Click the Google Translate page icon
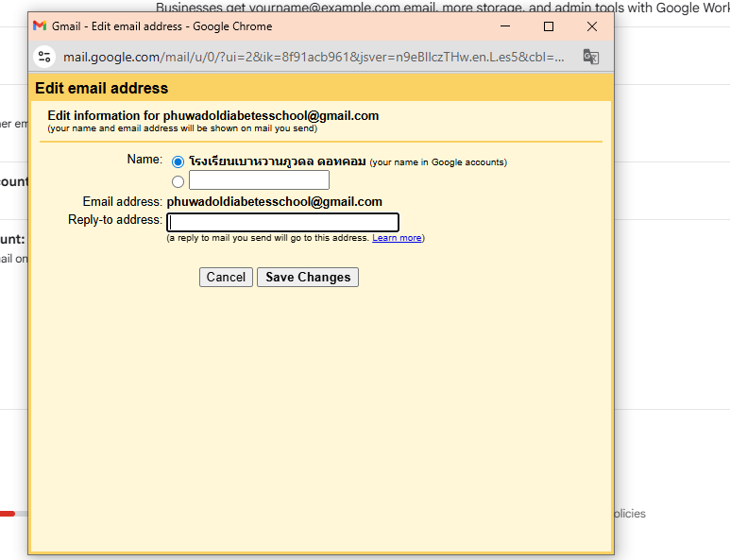 [x=590, y=57]
